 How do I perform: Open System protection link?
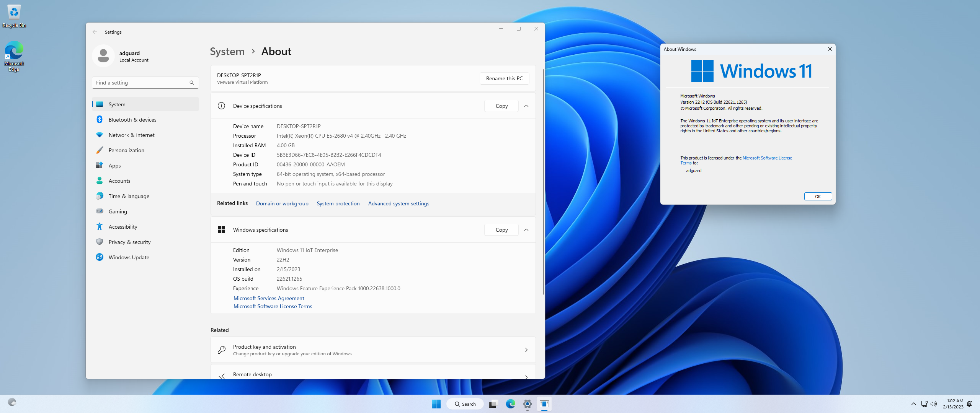click(338, 203)
